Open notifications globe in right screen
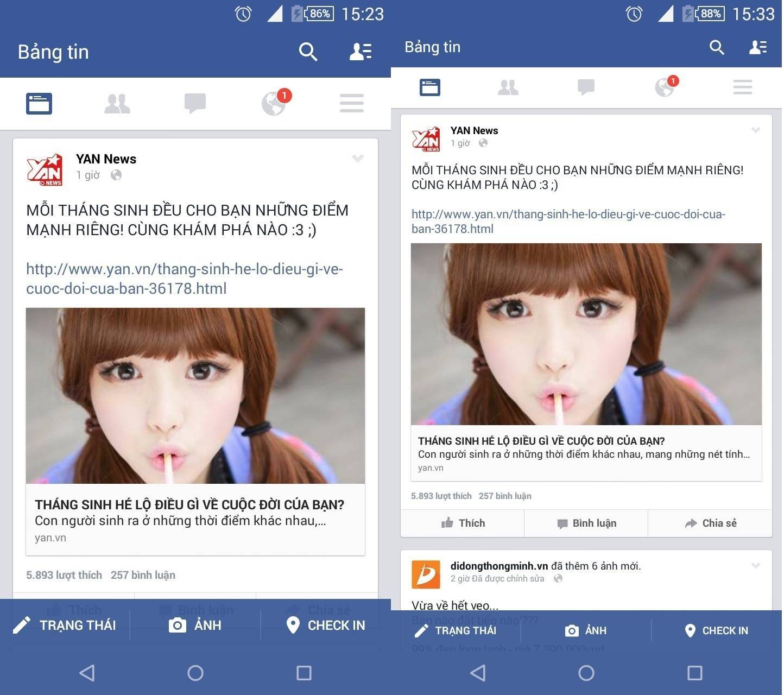The width and height of the screenshot is (784, 695). click(665, 86)
